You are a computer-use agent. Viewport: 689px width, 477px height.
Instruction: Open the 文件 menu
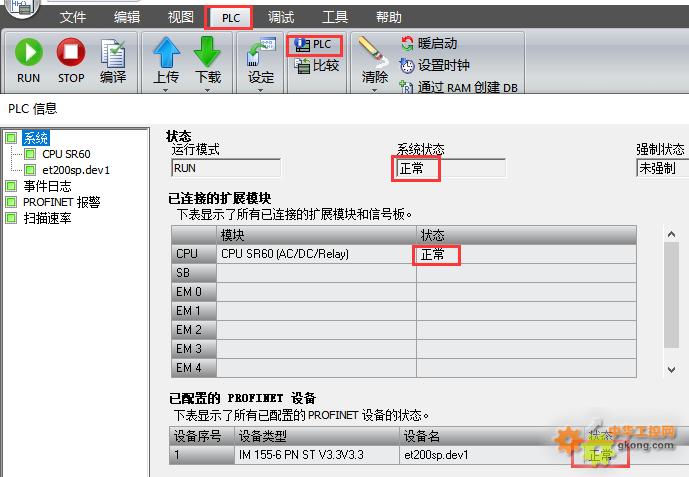tap(73, 17)
